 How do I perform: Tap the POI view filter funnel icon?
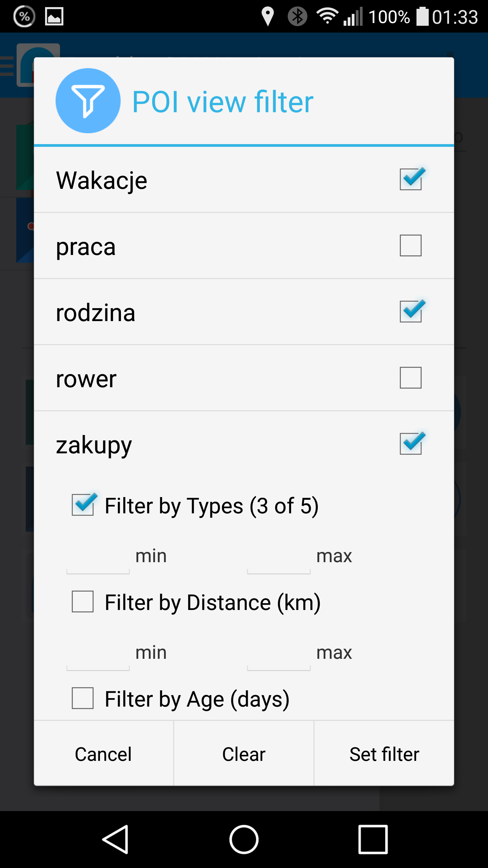88,101
